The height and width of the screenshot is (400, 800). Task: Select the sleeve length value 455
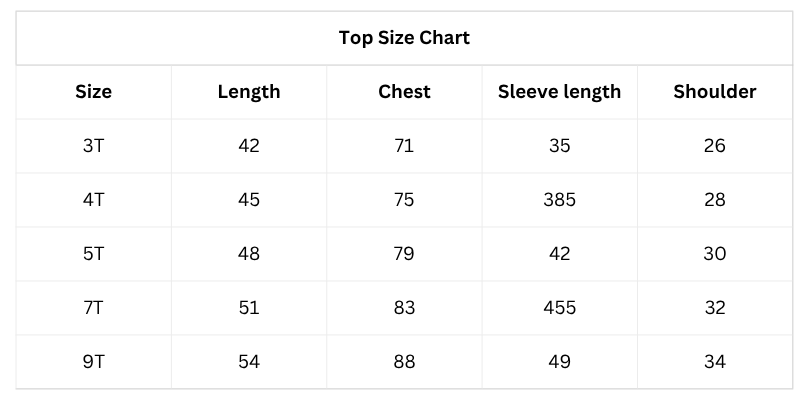559,308
